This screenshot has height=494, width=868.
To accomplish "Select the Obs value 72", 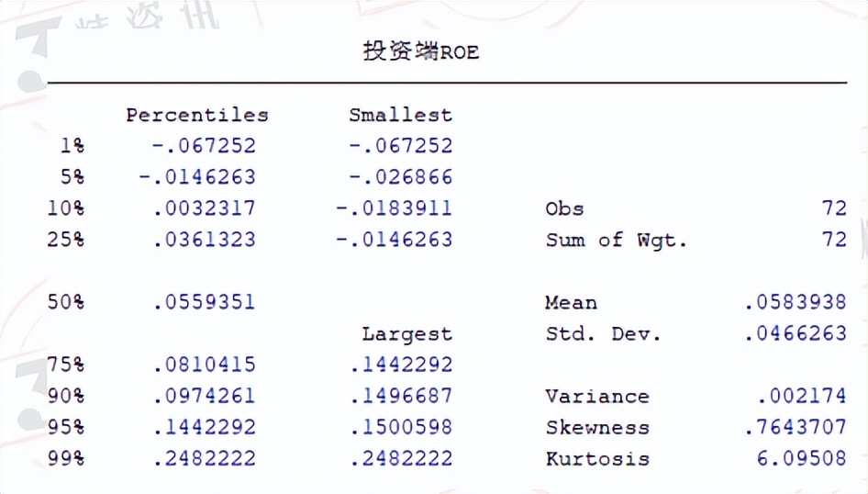I will (x=834, y=208).
